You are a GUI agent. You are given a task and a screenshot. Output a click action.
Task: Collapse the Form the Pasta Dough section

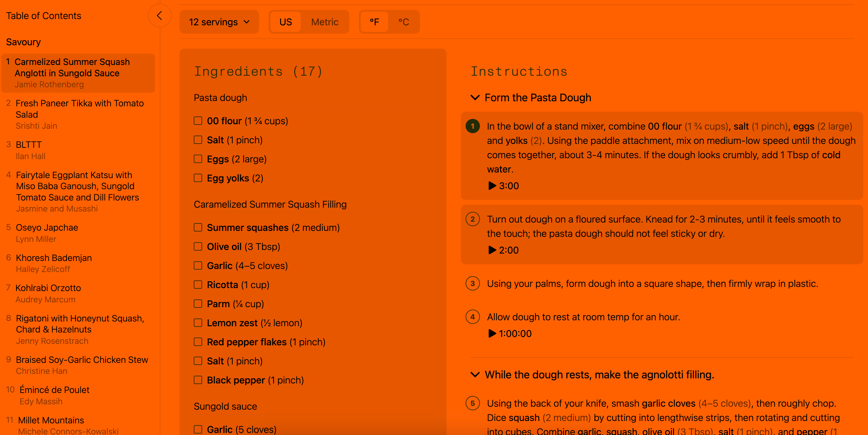[475, 98]
